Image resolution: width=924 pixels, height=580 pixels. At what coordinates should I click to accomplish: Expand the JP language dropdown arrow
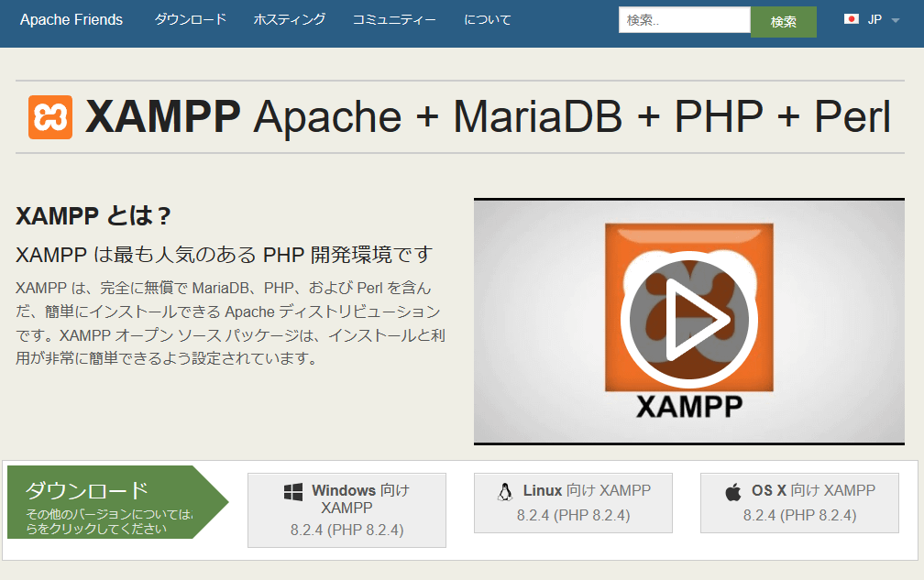tap(896, 20)
